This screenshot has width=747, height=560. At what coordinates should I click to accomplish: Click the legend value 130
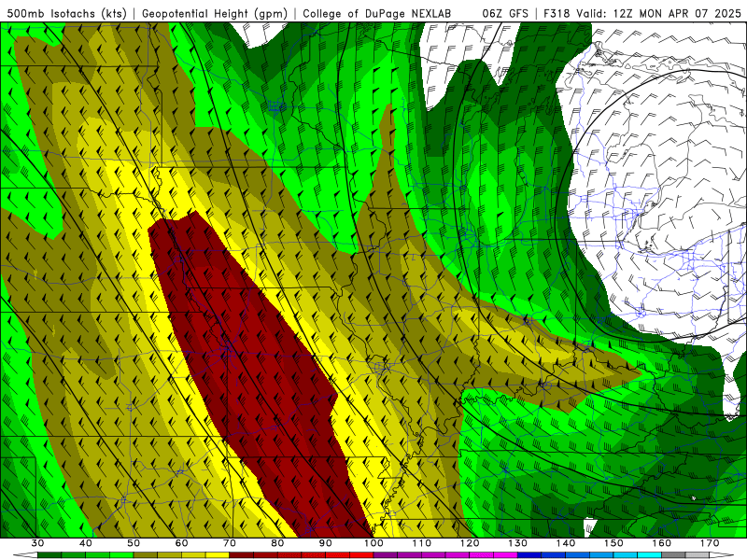[x=518, y=543]
